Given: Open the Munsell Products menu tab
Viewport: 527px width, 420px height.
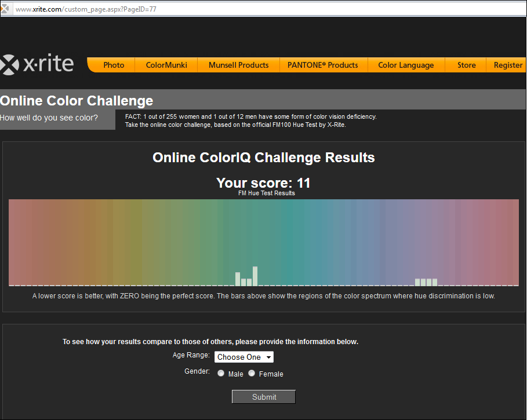Looking at the screenshot, I should pos(239,65).
